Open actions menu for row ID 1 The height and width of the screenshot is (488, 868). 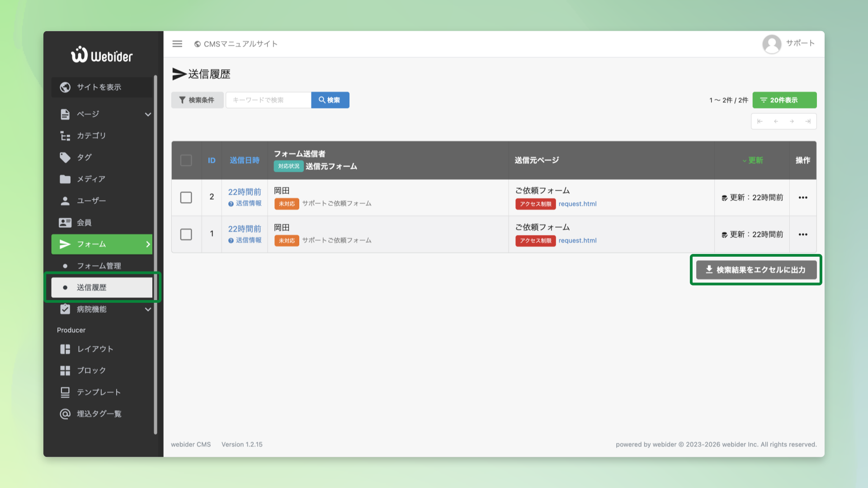(x=803, y=235)
